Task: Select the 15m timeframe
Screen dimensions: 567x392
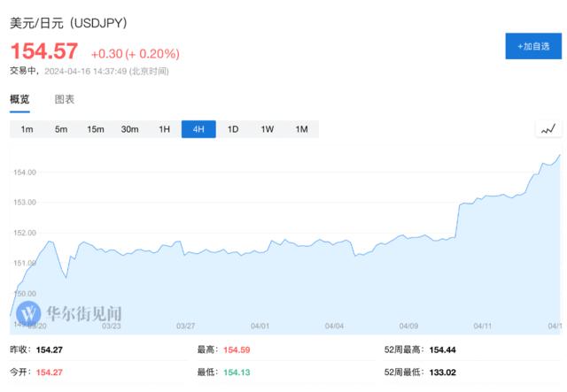Action: point(96,129)
